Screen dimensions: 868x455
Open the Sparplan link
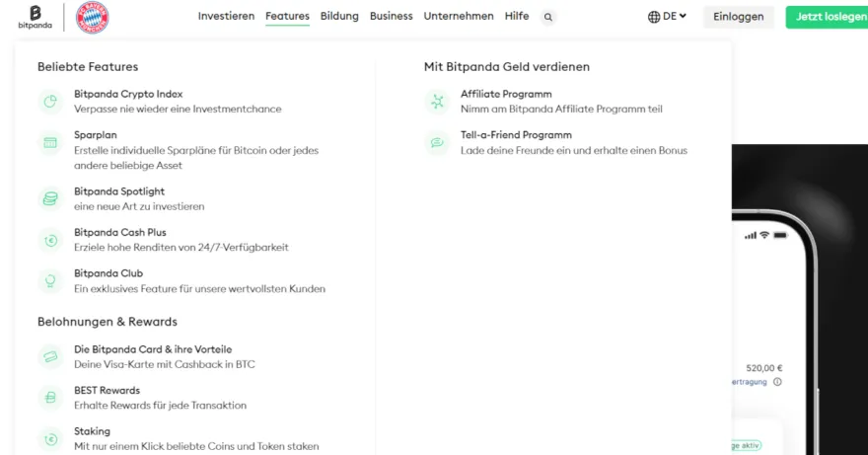(x=96, y=135)
